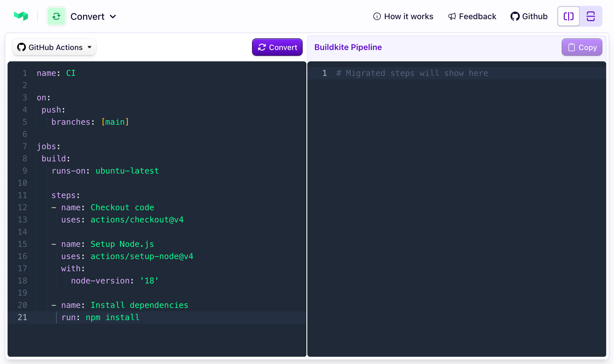Image resolution: width=614 pixels, height=364 pixels.
Task: Enable the side-by-side split layout view
Action: [568, 16]
